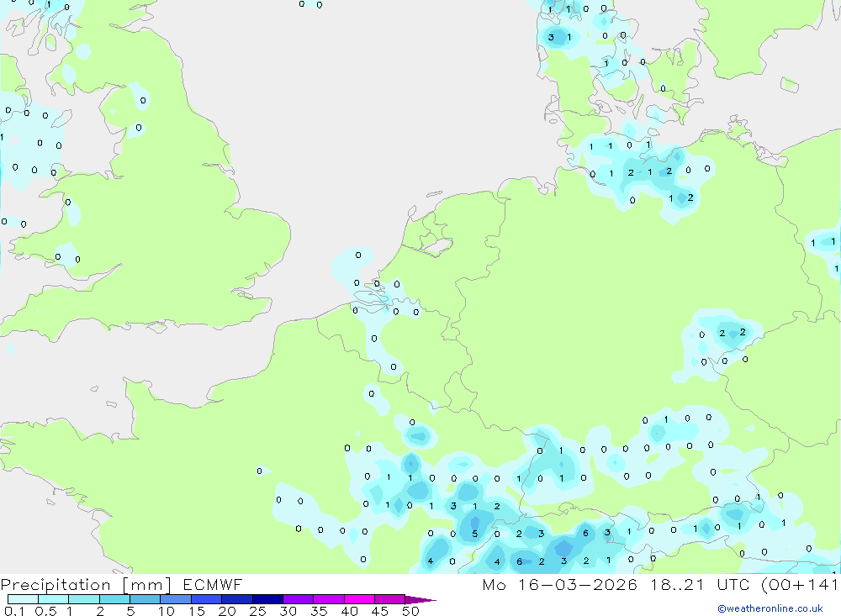Select the ECMWF model label

tap(213, 584)
